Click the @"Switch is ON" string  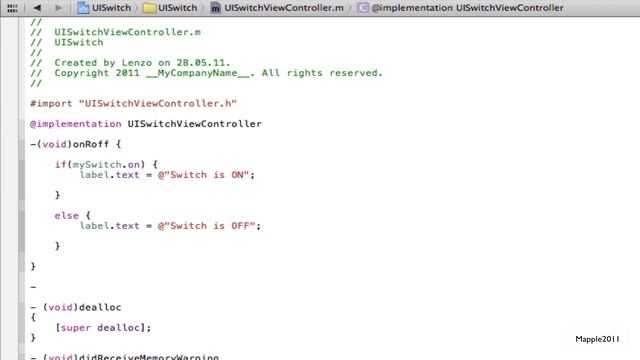click(x=203, y=175)
